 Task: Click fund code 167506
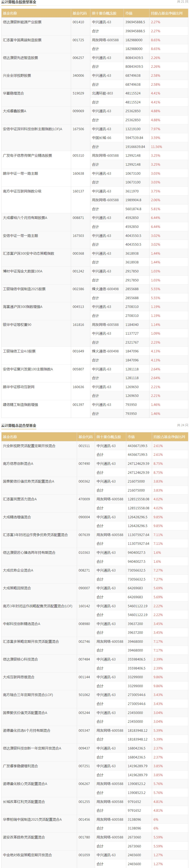[78, 129]
